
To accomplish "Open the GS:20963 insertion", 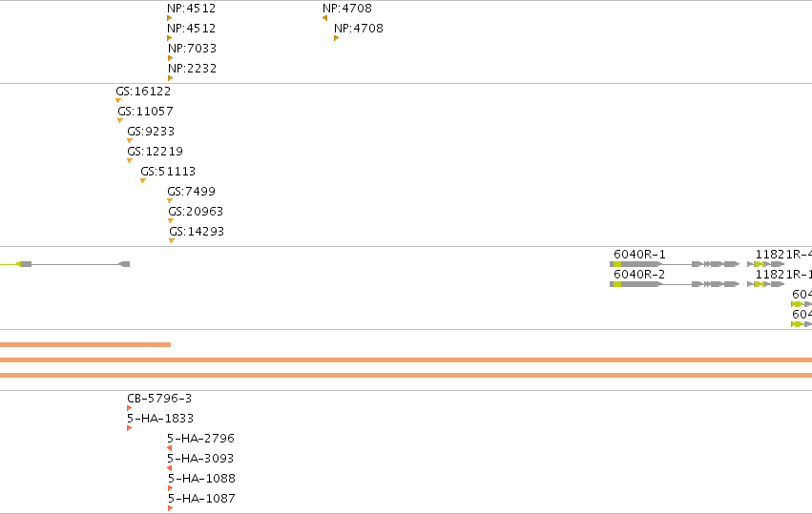I will pos(171,221).
